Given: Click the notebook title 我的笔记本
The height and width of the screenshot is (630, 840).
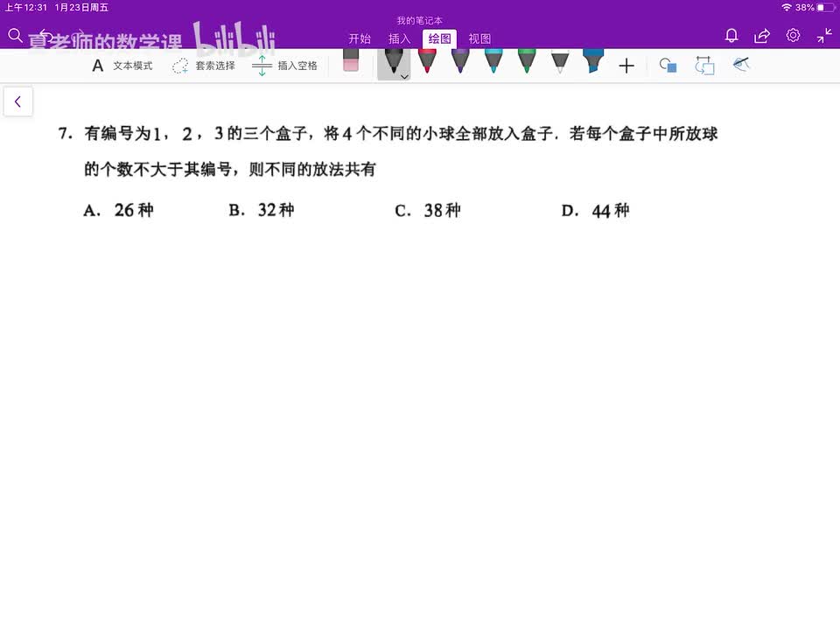Looking at the screenshot, I should (419, 20).
